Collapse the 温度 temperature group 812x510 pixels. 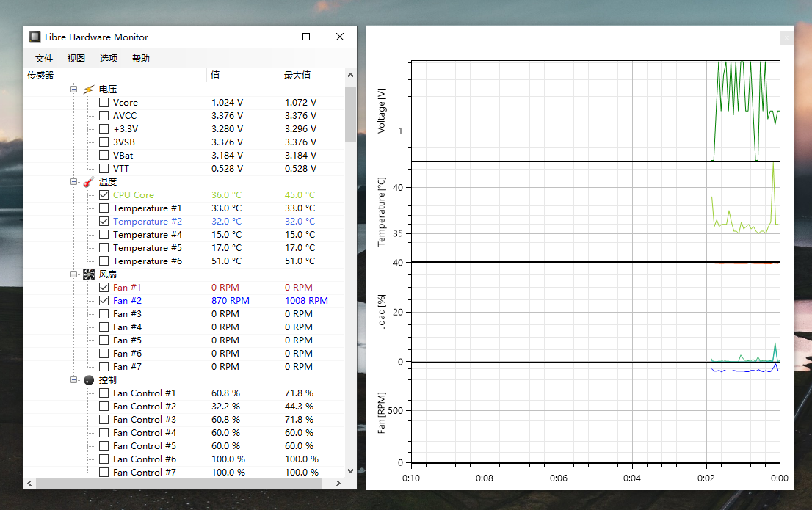(73, 182)
